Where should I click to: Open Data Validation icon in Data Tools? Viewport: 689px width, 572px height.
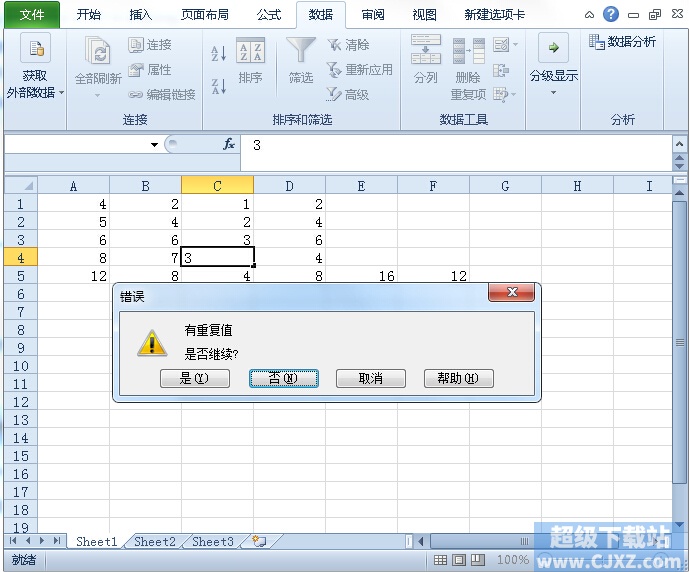(501, 44)
